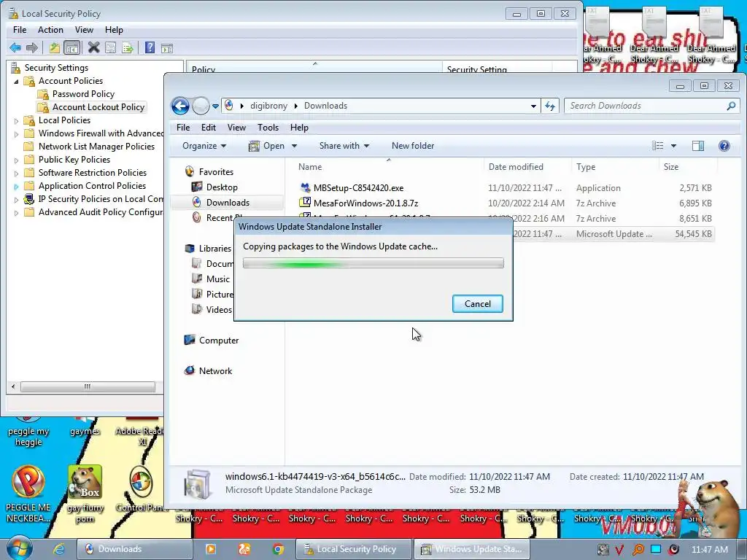Collapse the Account Policies tree node
The image size is (747, 560).
[17, 82]
